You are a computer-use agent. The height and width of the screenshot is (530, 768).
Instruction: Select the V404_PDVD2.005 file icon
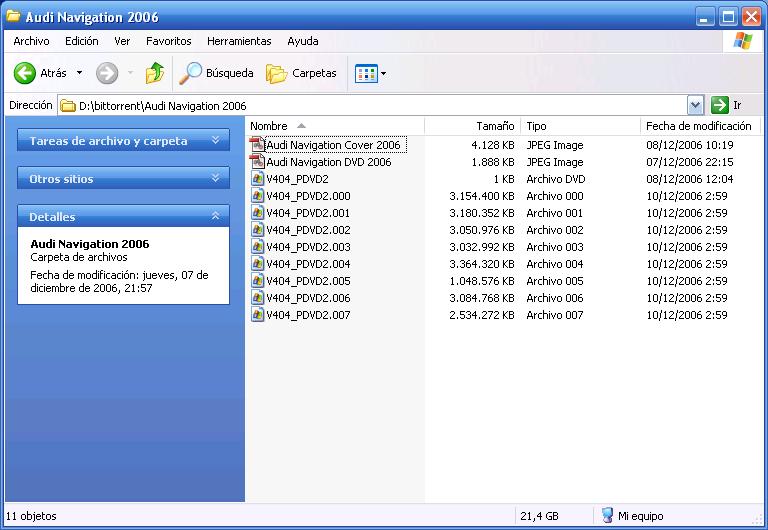point(258,281)
